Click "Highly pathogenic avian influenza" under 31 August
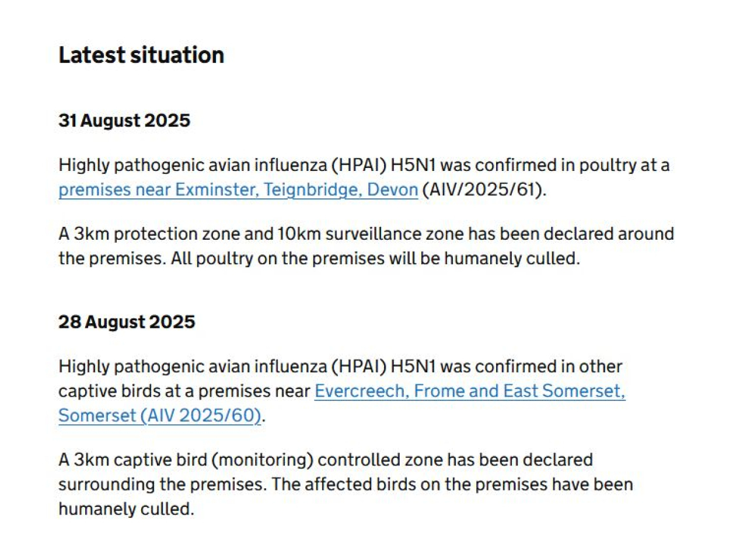This screenshot has height=560, width=747. tap(193, 165)
